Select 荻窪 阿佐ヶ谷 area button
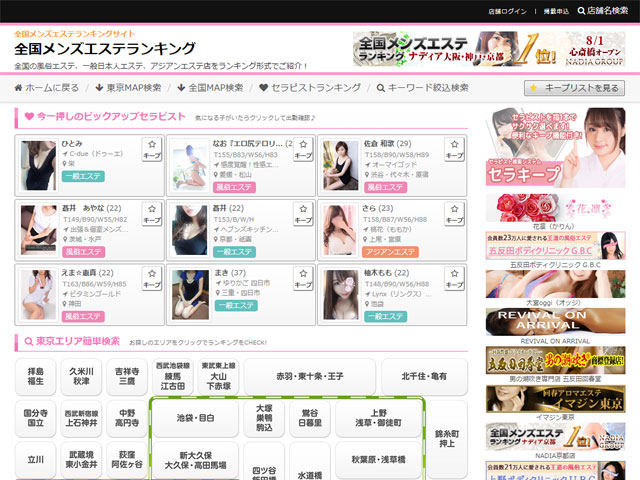 [x=127, y=460]
